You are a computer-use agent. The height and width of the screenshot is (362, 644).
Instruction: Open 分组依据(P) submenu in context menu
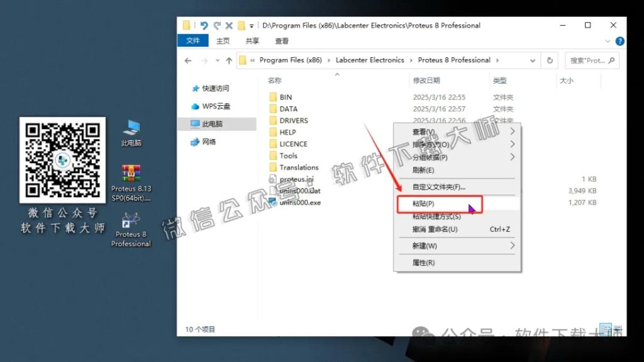tap(457, 157)
